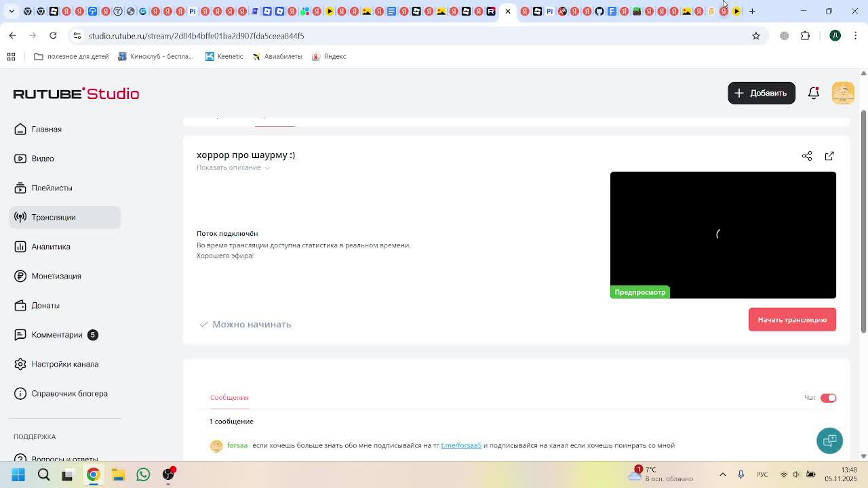This screenshot has width=868, height=488.
Task: Click the Донаты speech-bubble icon
Action: [x=20, y=306]
